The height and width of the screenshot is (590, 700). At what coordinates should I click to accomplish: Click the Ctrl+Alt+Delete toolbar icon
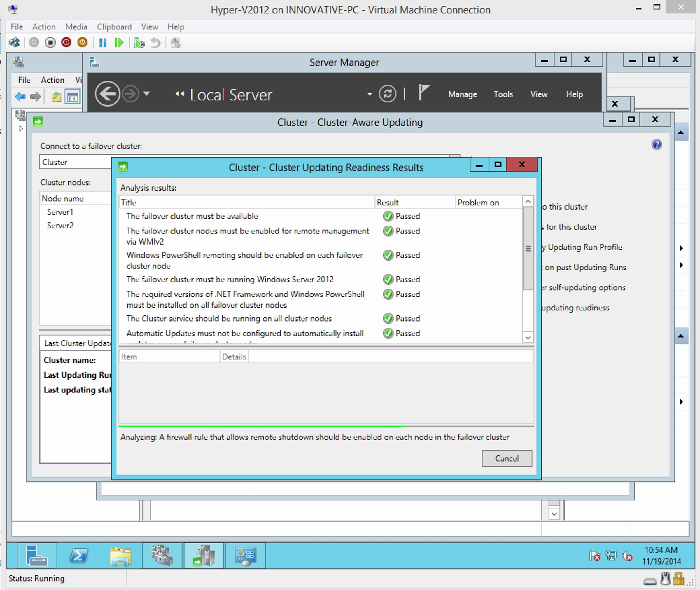tap(14, 43)
